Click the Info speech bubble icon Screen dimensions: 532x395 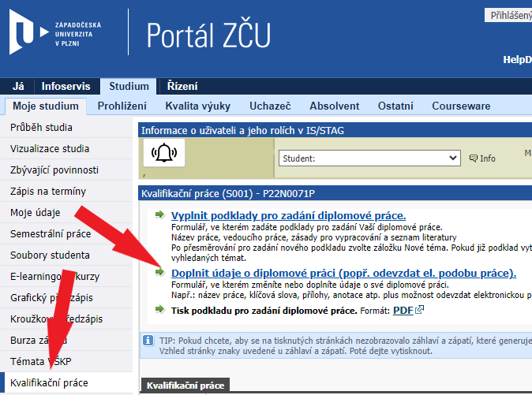pos(474,158)
